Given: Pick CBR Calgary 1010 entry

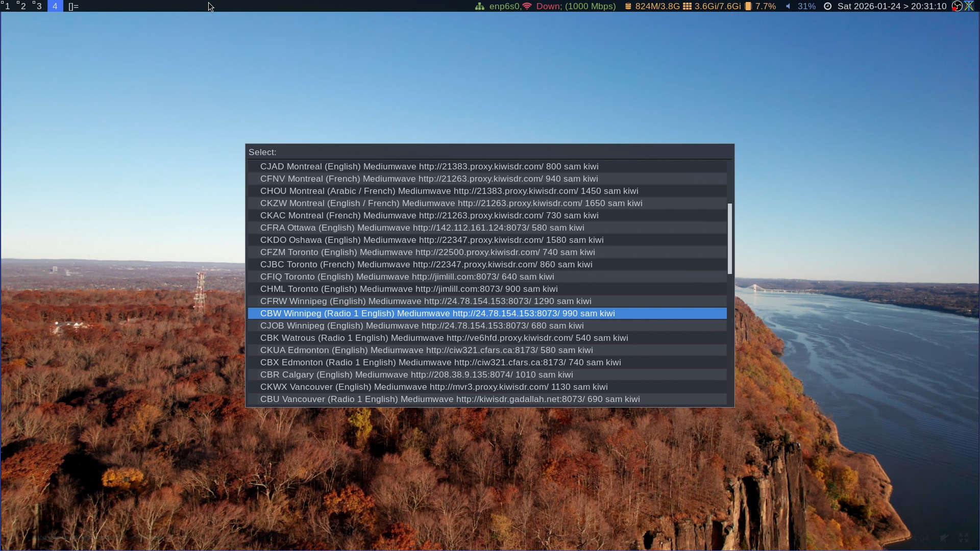Looking at the screenshot, I should tap(487, 374).
